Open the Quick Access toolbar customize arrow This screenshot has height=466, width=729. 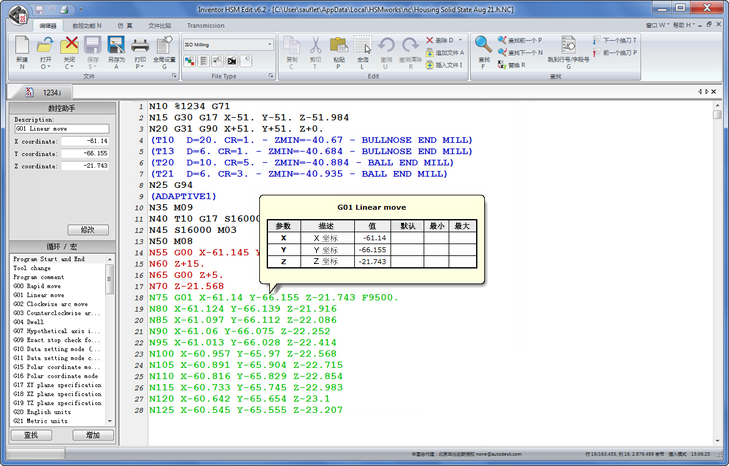(x=80, y=9)
